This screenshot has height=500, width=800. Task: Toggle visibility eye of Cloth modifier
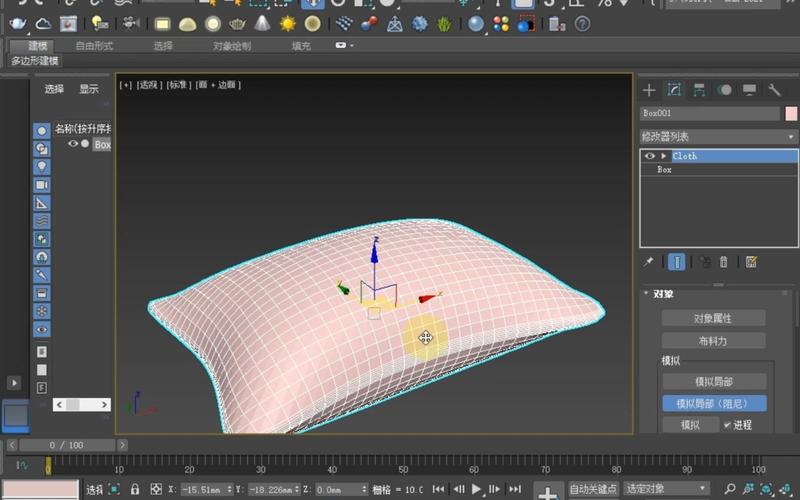[649, 156]
